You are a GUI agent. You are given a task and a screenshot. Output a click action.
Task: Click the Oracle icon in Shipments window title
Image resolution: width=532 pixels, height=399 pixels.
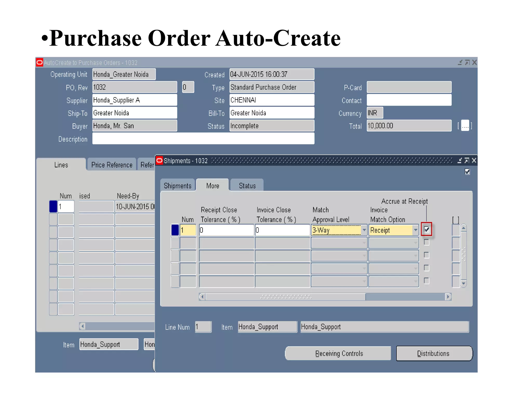click(x=159, y=160)
